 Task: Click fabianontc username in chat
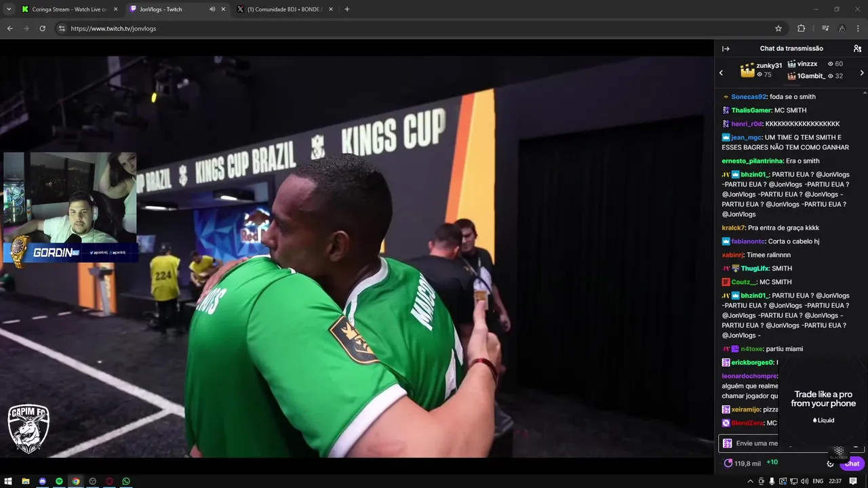point(748,241)
